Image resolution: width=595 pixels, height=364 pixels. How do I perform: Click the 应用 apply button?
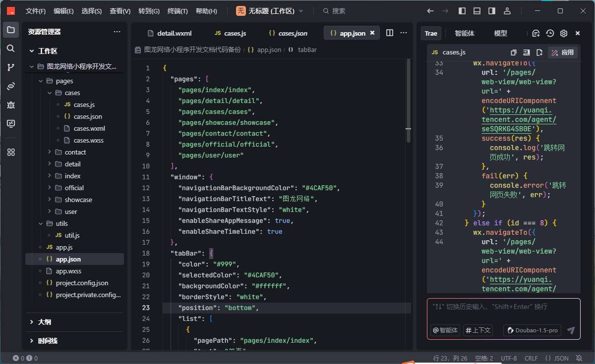(x=563, y=52)
